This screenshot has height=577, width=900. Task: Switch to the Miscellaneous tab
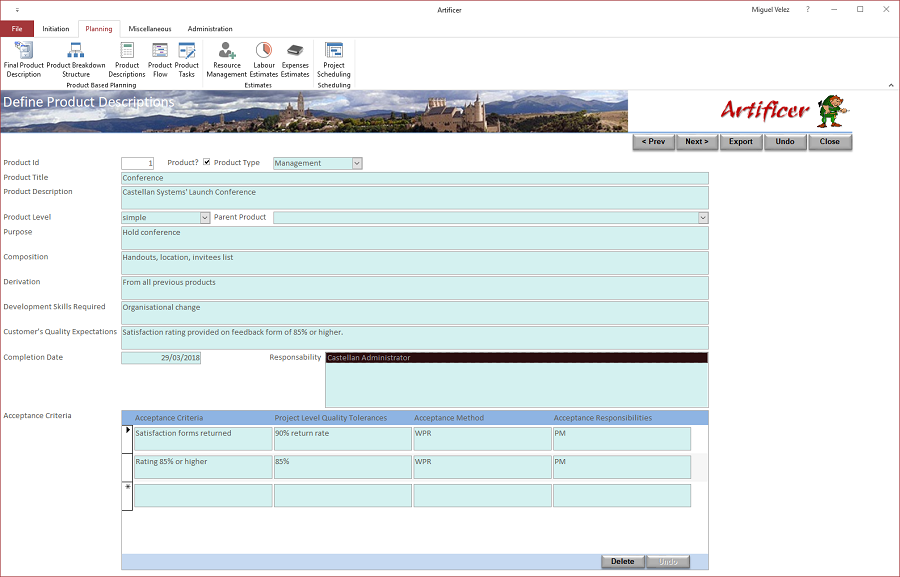[150, 29]
